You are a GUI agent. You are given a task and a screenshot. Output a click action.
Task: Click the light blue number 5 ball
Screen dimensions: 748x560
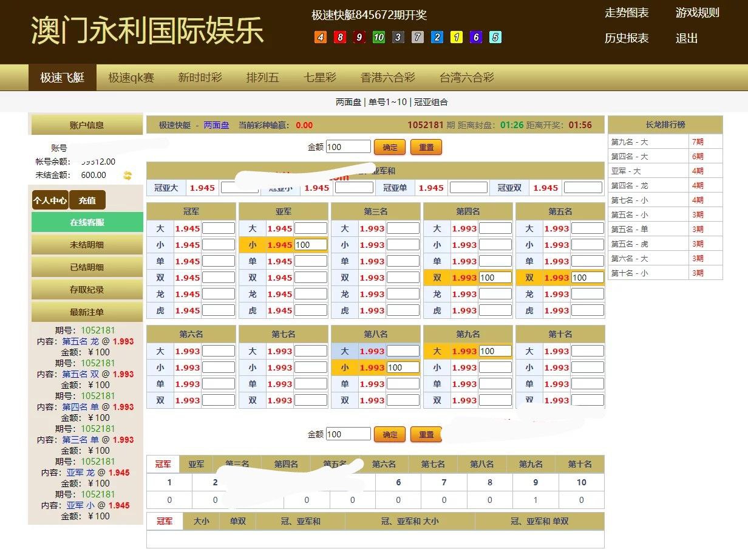[495, 38]
